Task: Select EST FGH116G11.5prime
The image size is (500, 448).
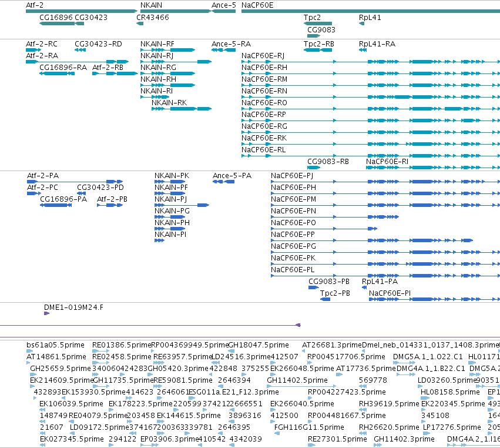Action: [x=309, y=427]
